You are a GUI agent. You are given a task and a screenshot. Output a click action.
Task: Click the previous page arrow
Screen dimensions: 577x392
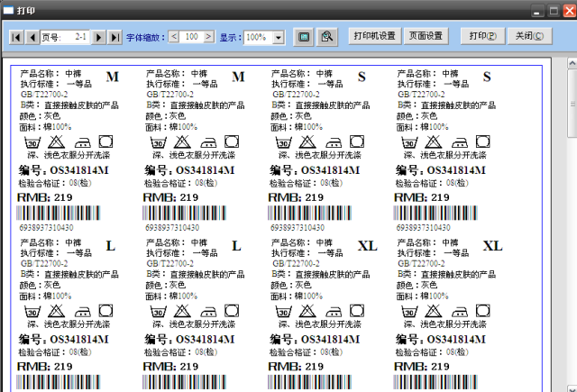pos(32,37)
